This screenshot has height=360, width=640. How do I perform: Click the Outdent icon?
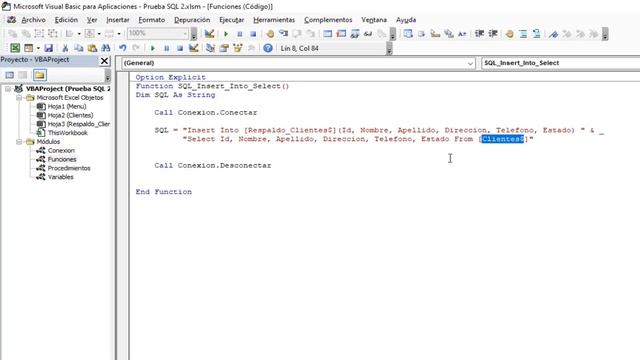pyautogui.click(x=493, y=34)
